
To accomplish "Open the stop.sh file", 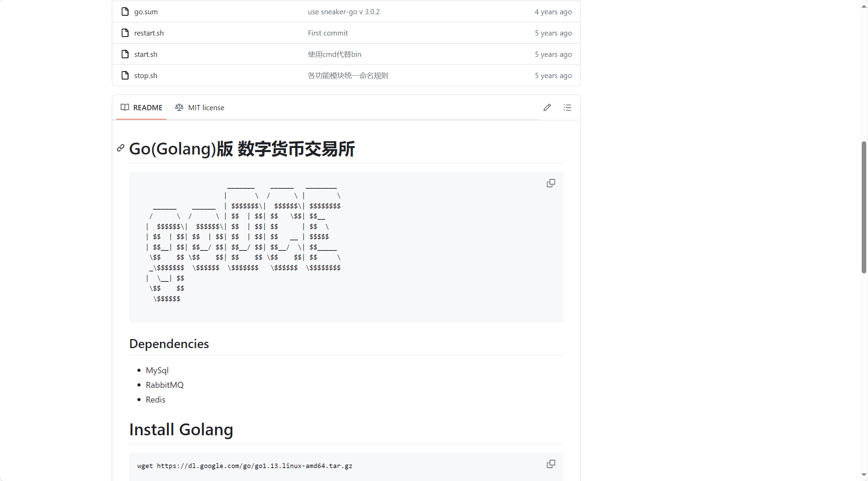I will click(146, 75).
